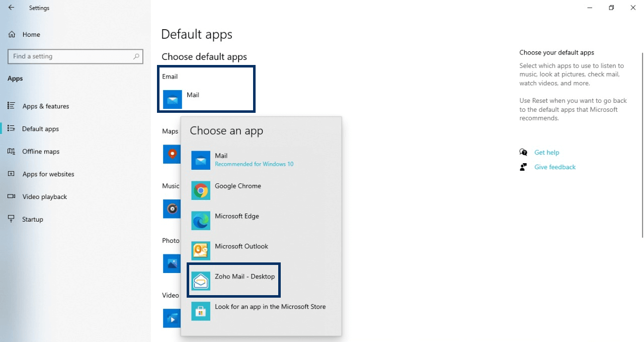Click the Video playback camera icon

pyautogui.click(x=12, y=196)
